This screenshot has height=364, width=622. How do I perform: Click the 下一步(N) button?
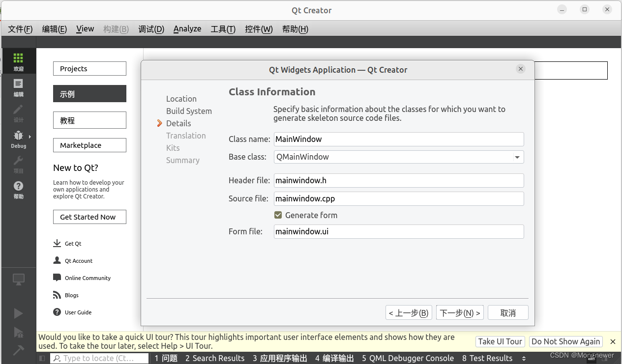tap(459, 312)
